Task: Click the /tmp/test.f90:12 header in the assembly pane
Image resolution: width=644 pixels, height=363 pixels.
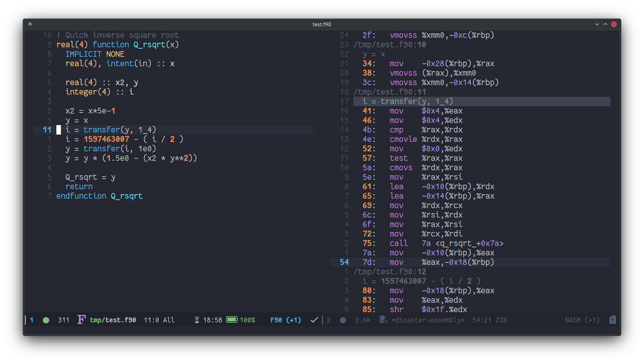Action: coord(390,272)
